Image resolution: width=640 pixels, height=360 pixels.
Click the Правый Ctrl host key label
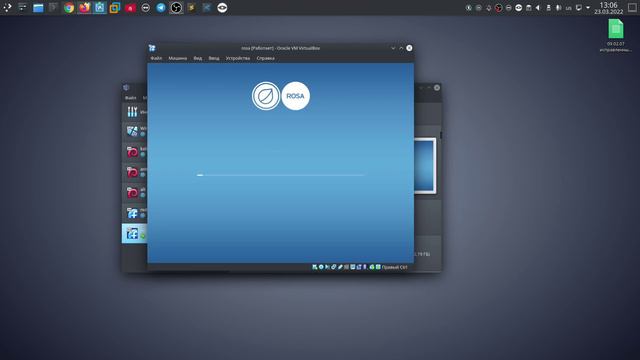395,267
